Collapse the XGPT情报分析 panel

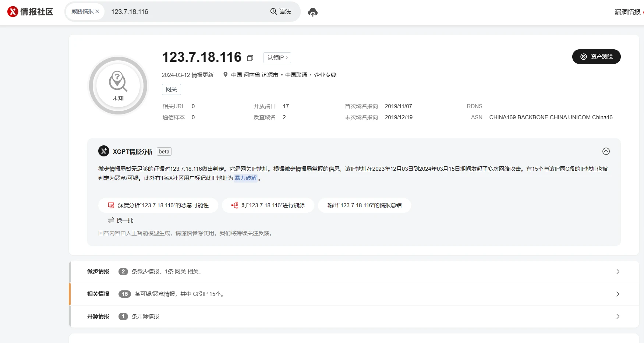click(606, 151)
